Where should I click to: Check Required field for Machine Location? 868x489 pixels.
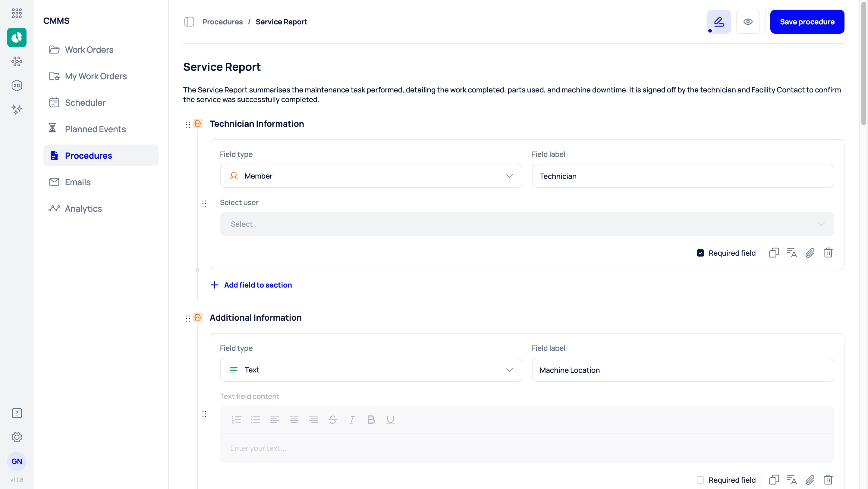pos(700,480)
